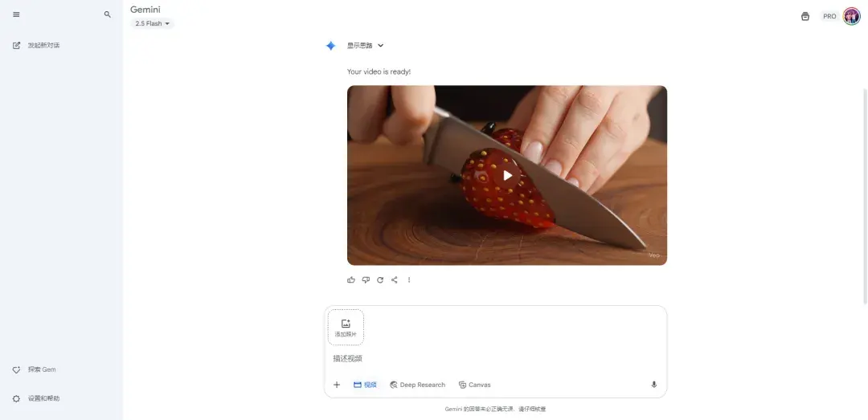Expand the 显示思路 thinking chevron
Image resolution: width=868 pixels, height=420 pixels.
click(x=380, y=46)
